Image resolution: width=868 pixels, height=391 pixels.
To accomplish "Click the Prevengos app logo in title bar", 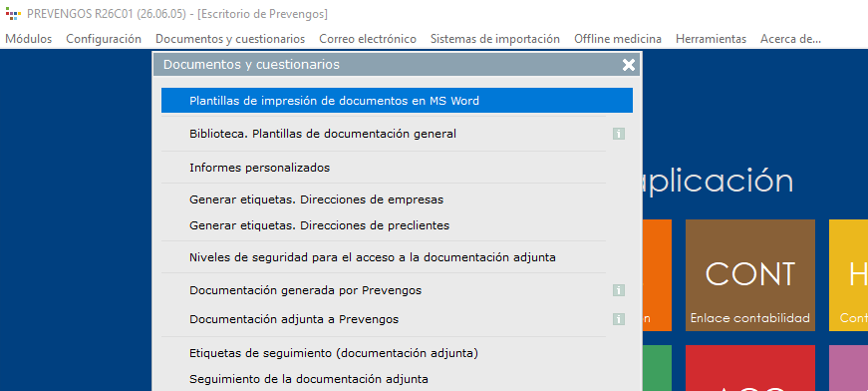I will [x=13, y=14].
